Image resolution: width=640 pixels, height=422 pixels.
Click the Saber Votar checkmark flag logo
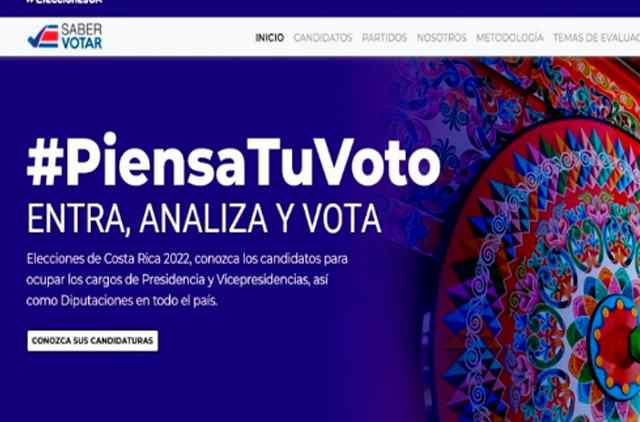(43, 37)
